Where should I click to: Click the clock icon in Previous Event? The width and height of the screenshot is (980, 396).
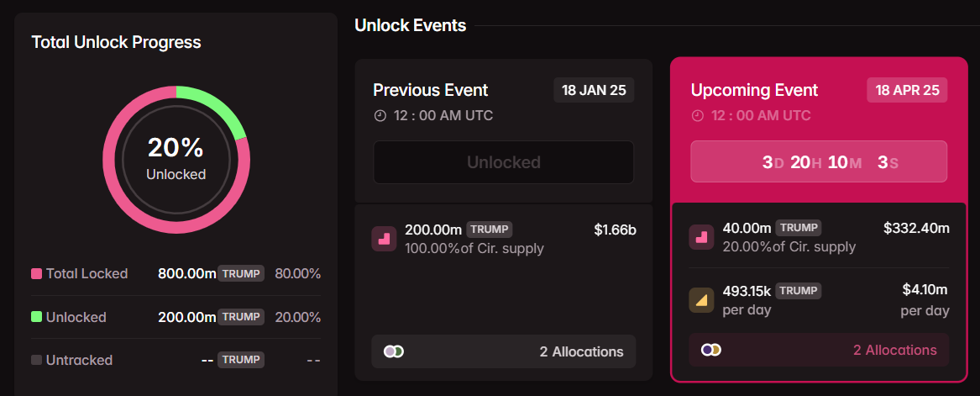click(x=380, y=115)
